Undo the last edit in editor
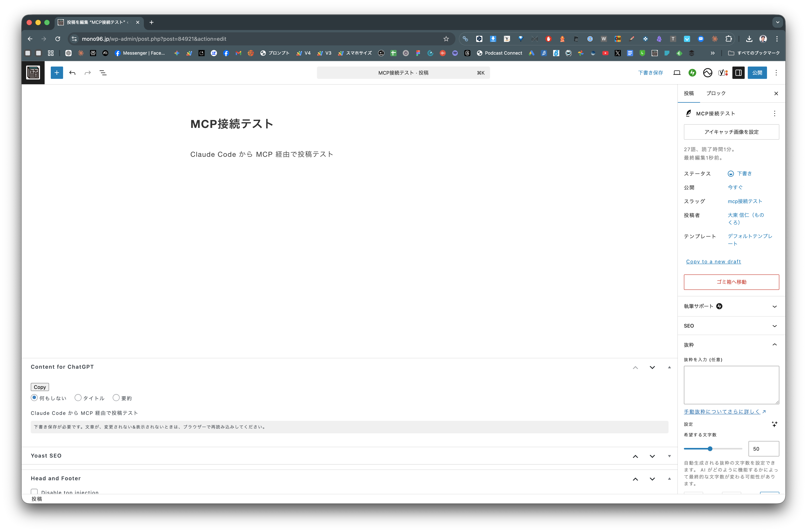Image resolution: width=807 pixels, height=532 pixels. 72,73
